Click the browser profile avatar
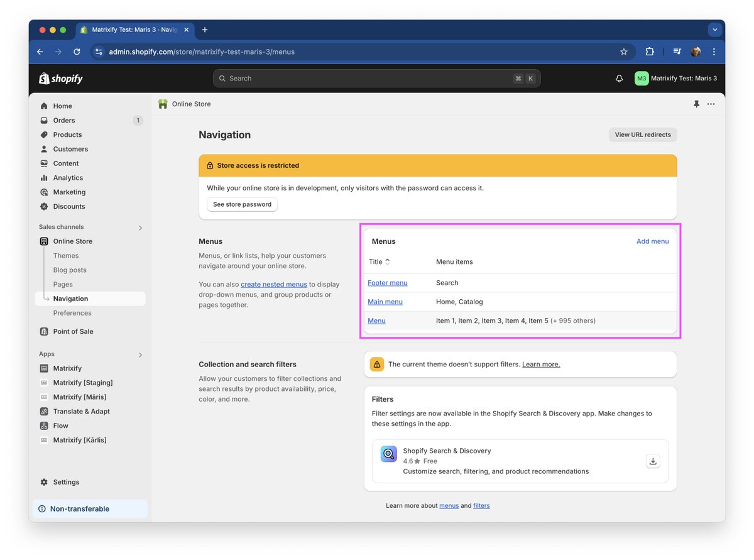Screen dimensions: 754x560 pyautogui.click(x=696, y=52)
